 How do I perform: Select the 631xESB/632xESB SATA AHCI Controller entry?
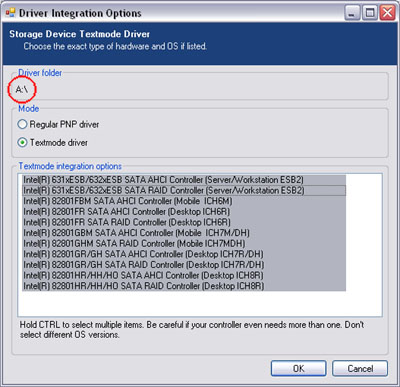tap(184, 180)
